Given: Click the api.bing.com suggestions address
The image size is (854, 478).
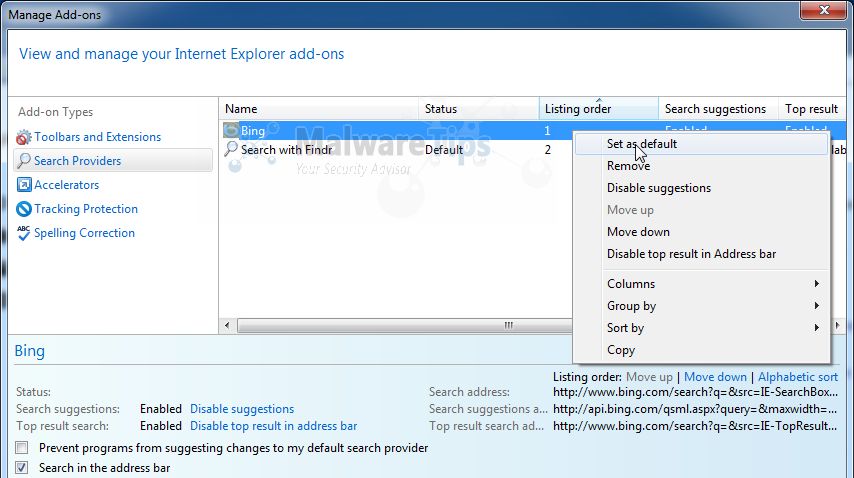Looking at the screenshot, I should [x=695, y=409].
